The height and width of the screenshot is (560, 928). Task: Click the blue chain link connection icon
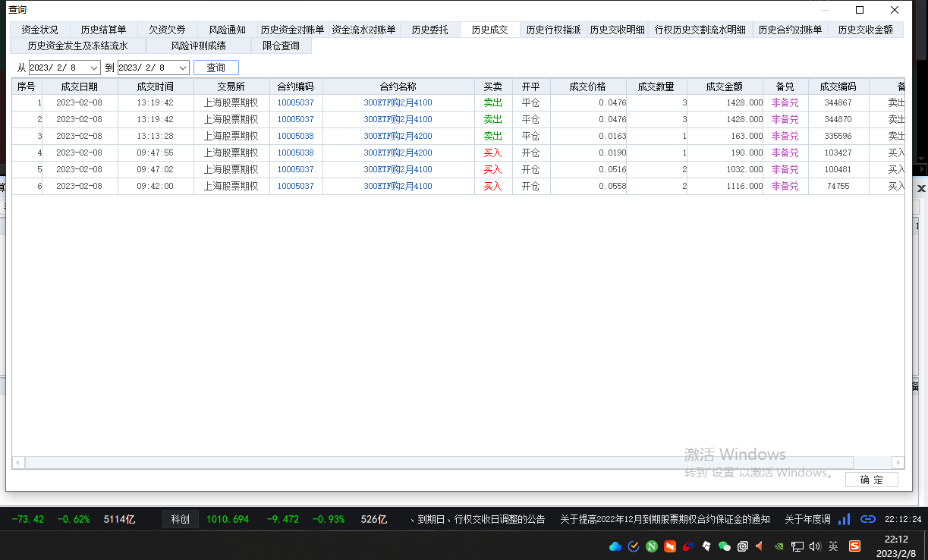(868, 519)
